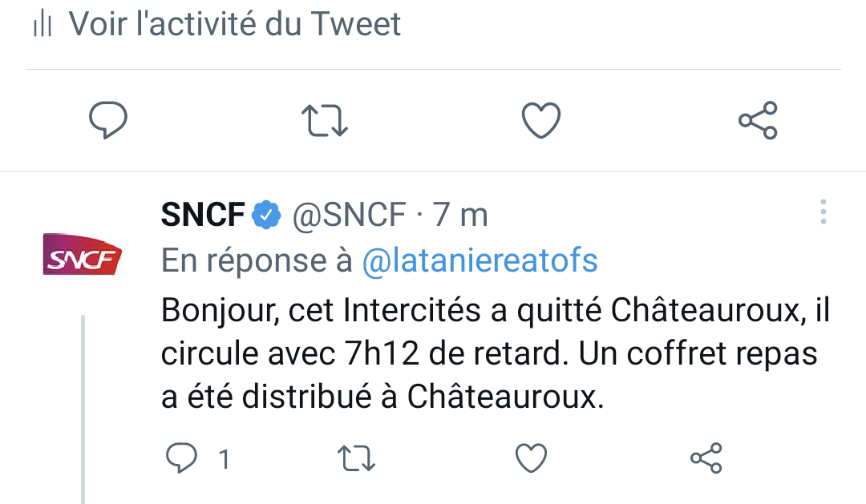Click "Voir l'activité du Tweet" link
866x504 pixels.
pyautogui.click(x=234, y=24)
